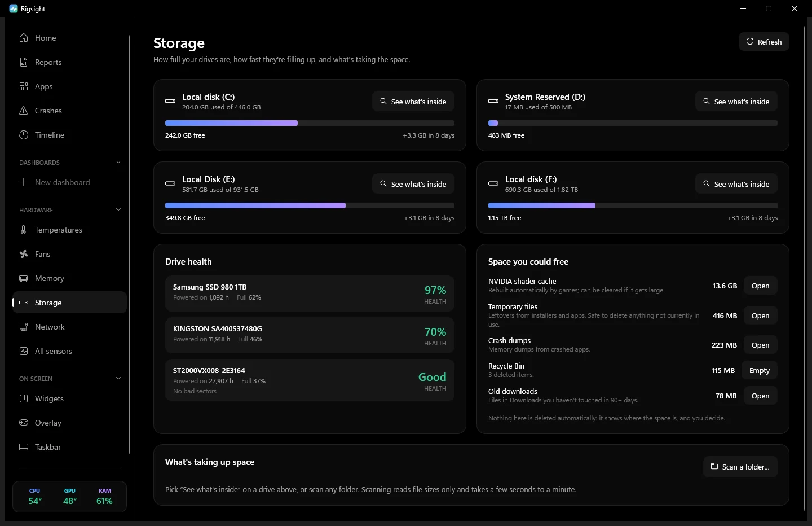
Task: Refresh the storage information
Action: (764, 42)
